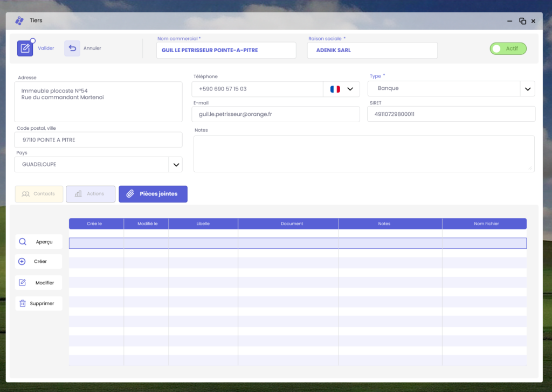Click the Créer plus icon
Image resolution: width=552 pixels, height=392 pixels.
22,262
